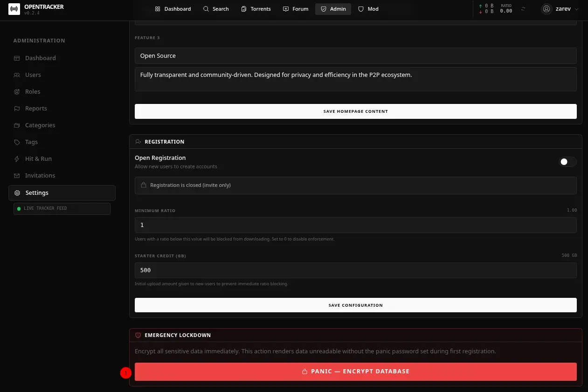The height and width of the screenshot is (392, 588).
Task: Click the Save Configuration button
Action: [x=355, y=305]
